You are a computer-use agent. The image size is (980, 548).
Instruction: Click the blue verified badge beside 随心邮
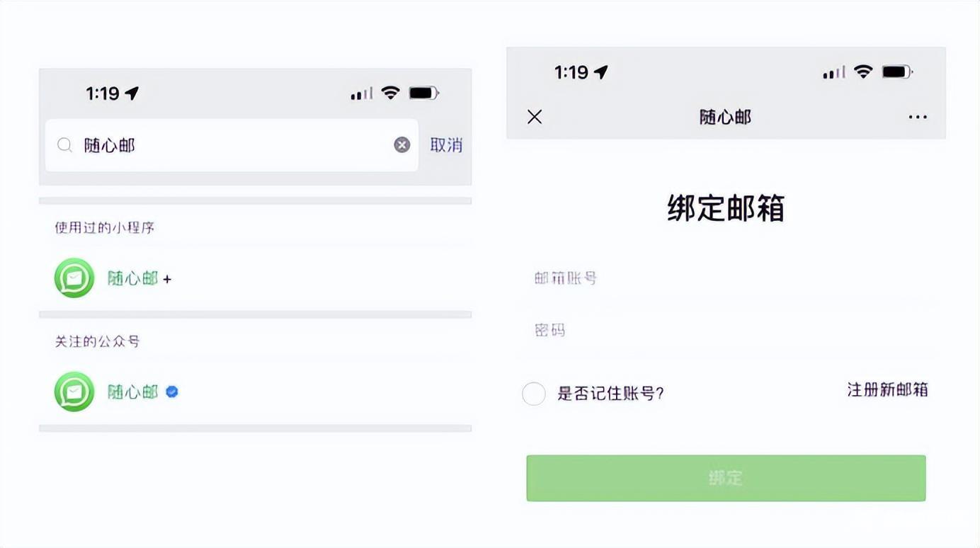pos(172,392)
